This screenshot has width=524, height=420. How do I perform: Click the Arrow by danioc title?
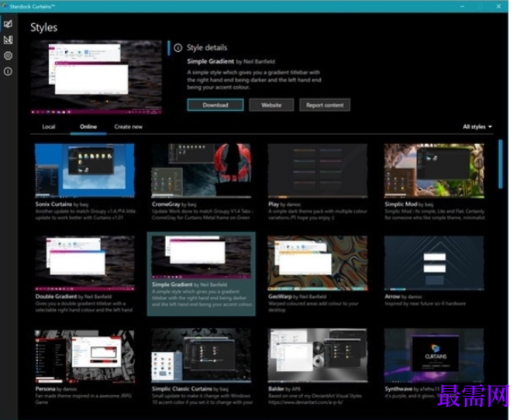tap(403, 296)
